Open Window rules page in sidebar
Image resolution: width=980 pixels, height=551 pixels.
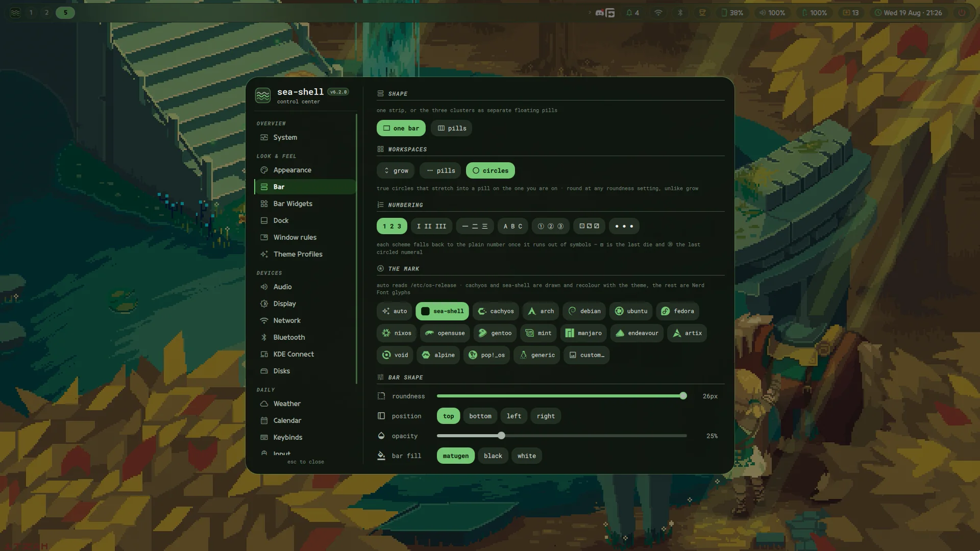pyautogui.click(x=305, y=237)
